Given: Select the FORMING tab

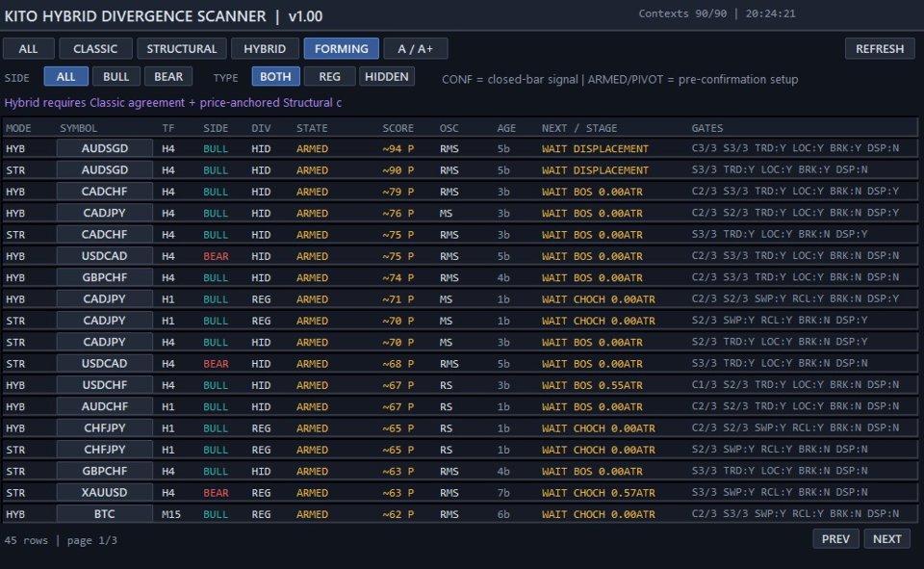Looking at the screenshot, I should tap(341, 48).
